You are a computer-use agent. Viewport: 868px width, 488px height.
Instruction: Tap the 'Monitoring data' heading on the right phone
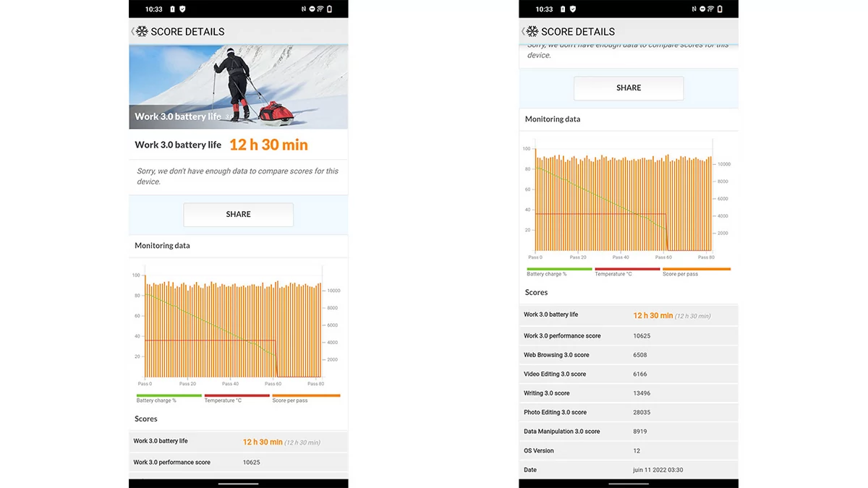553,119
